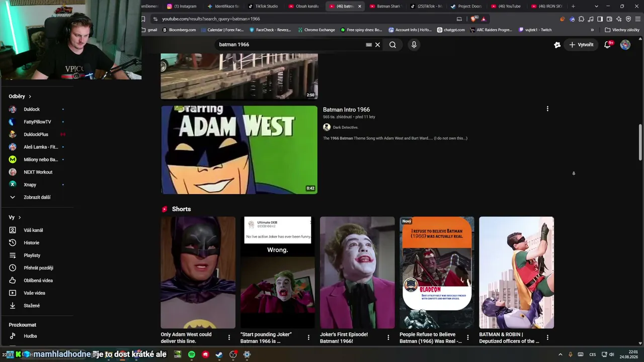Open the 'Only Adam West could deliver' Short
This screenshot has height=362, width=644.
198,273
